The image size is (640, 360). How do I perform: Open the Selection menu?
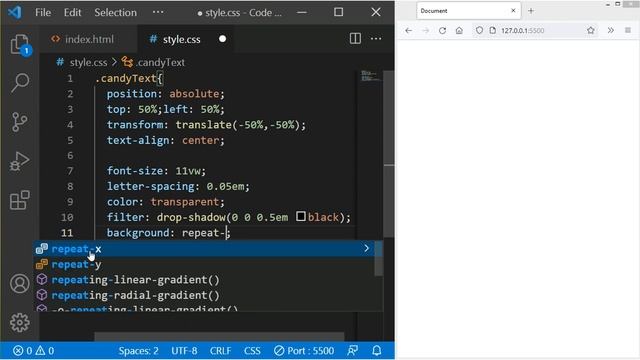pyautogui.click(x=116, y=13)
